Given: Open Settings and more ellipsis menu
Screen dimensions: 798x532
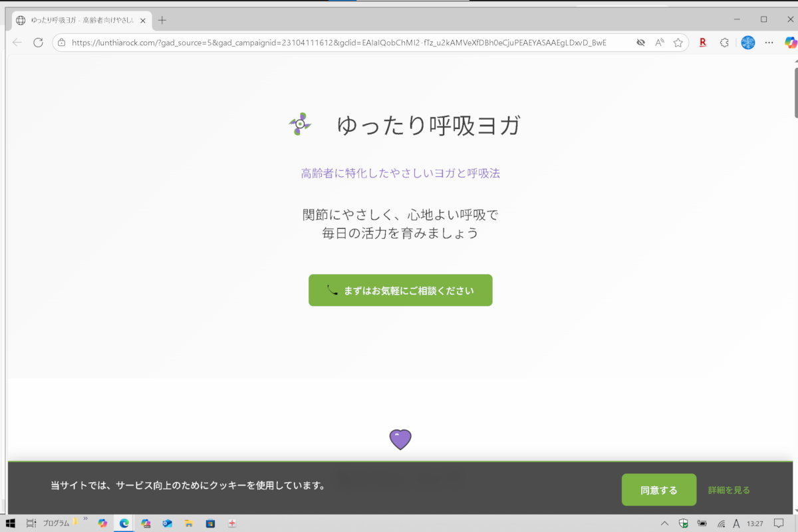Looking at the screenshot, I should [x=769, y=43].
